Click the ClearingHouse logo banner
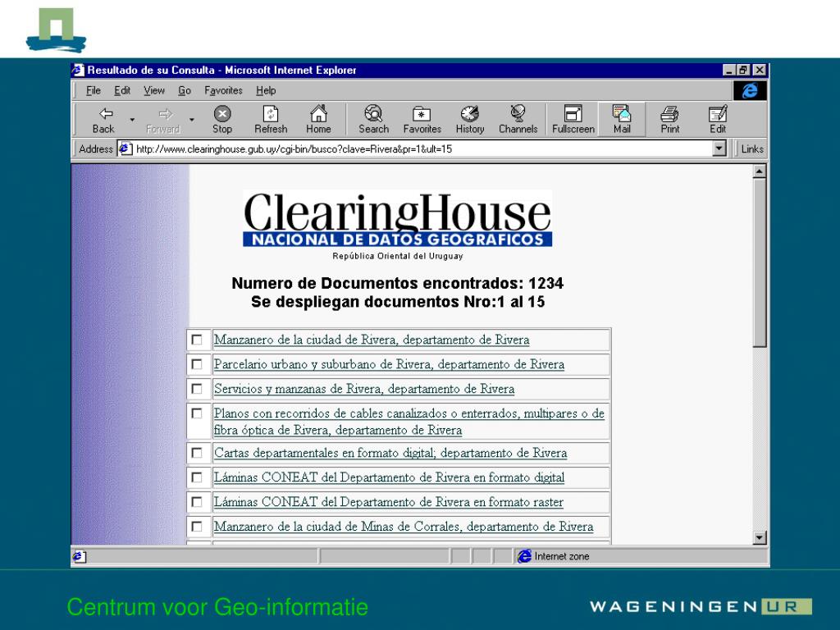 point(398,218)
